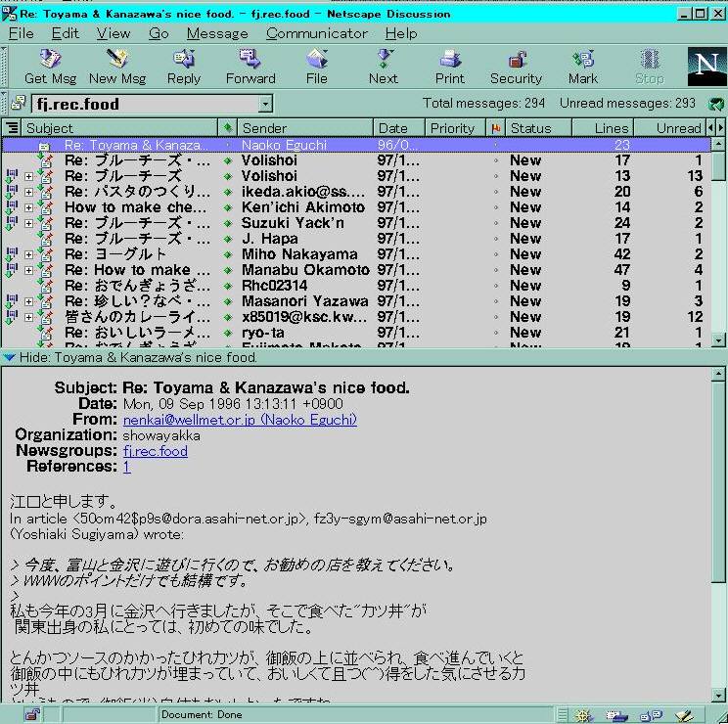Toggle read status of Ken'ichi Akimoto message
This screenshot has width=728, height=724.
(228, 207)
